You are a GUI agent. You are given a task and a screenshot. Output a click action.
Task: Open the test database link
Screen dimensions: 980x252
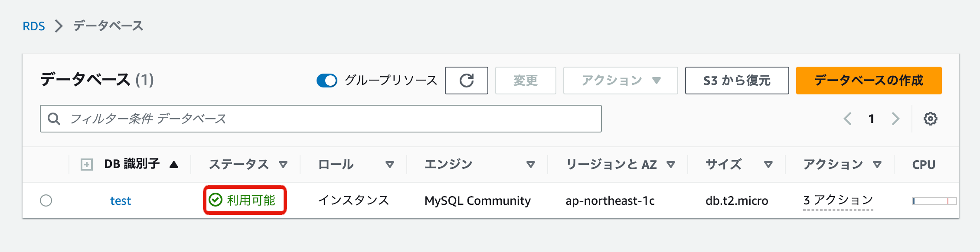point(121,201)
